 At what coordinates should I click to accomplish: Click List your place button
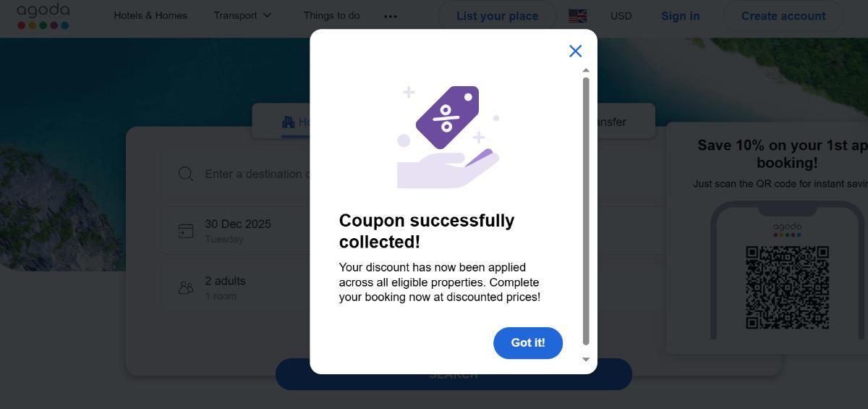tap(497, 16)
